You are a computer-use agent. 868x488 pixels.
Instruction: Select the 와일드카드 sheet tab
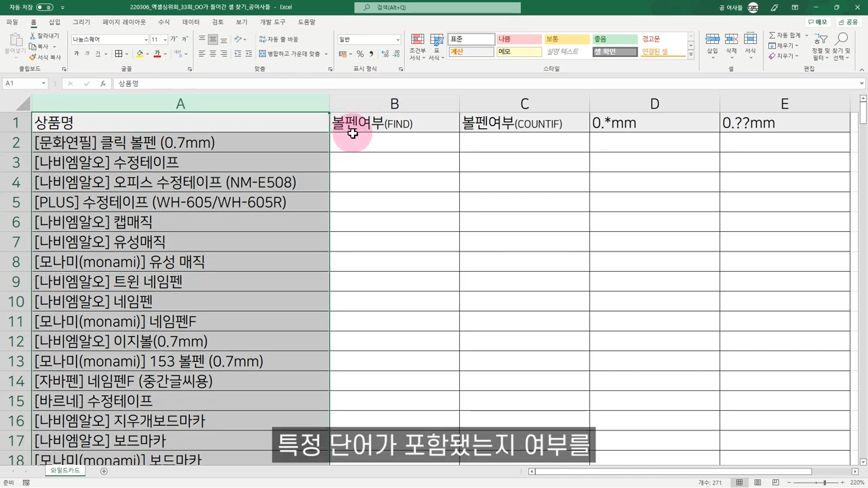coord(65,470)
